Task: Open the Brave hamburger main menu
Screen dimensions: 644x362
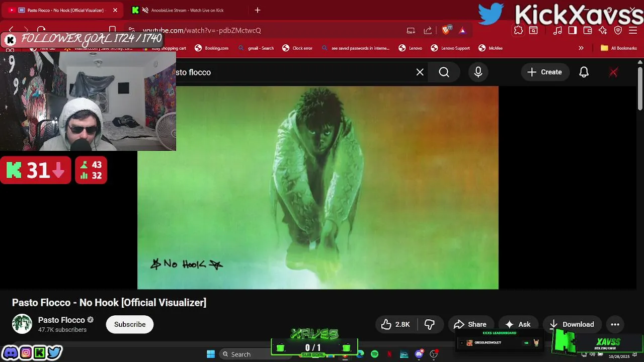Action: coord(633,30)
